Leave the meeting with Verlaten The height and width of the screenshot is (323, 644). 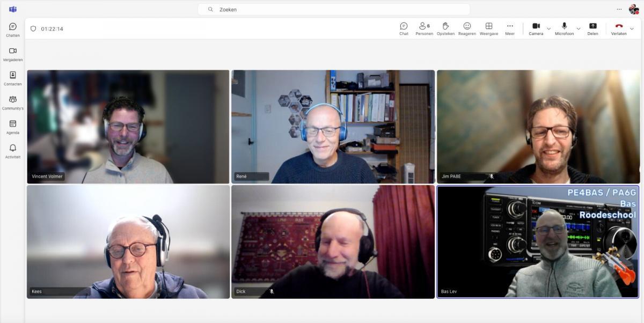[x=619, y=28]
